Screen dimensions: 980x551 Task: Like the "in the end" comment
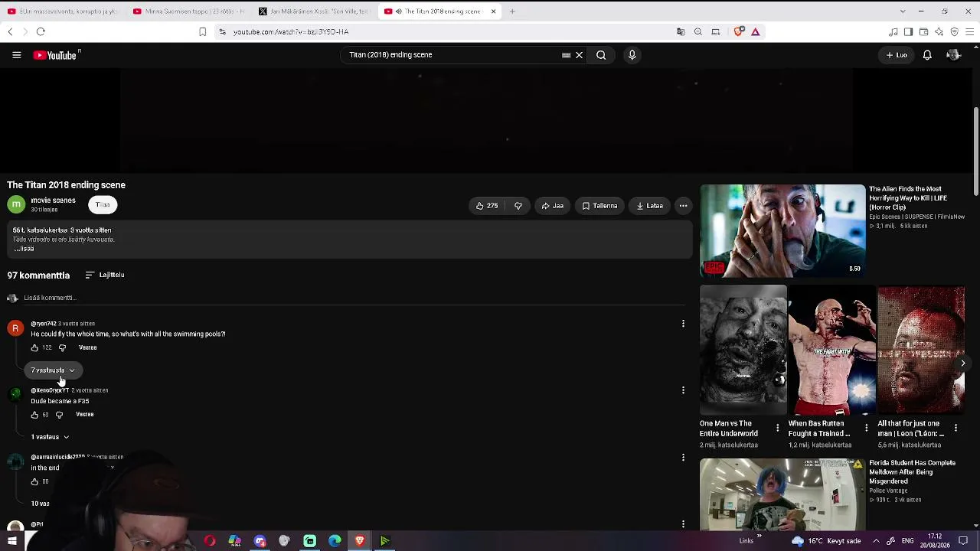(34, 482)
